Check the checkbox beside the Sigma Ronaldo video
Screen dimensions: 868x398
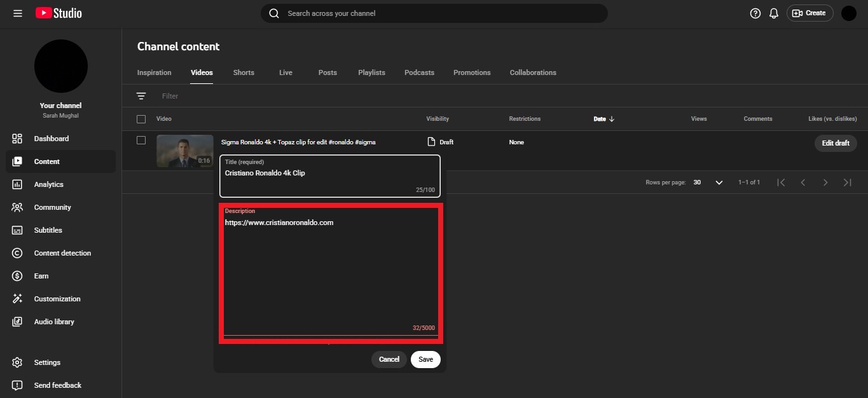(x=141, y=140)
